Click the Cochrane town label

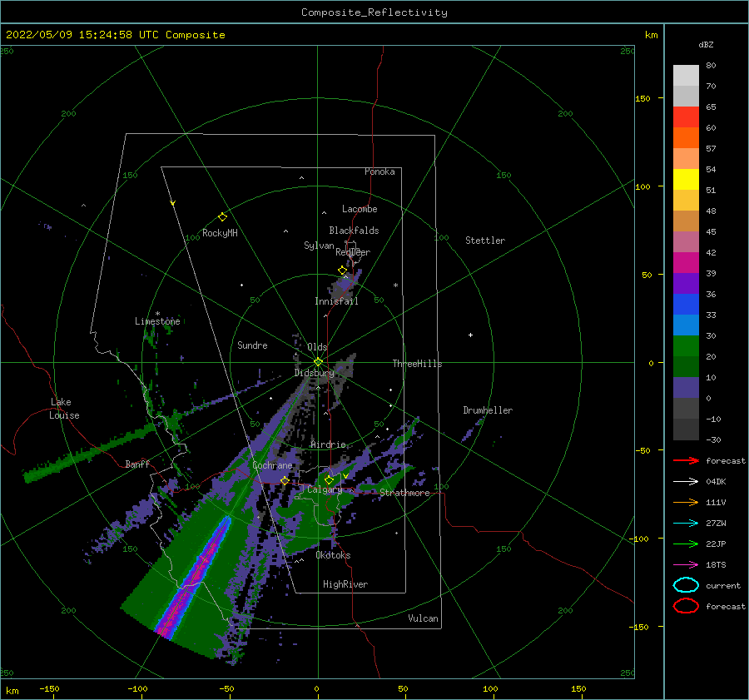pyautogui.click(x=272, y=465)
